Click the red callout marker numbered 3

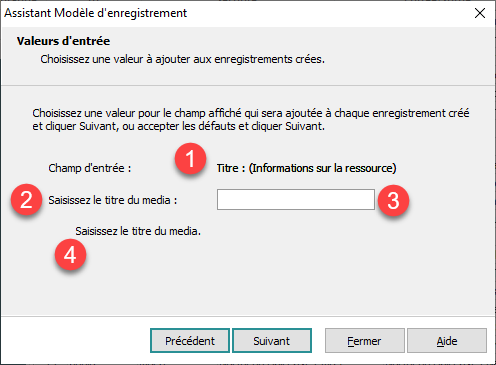point(393,201)
